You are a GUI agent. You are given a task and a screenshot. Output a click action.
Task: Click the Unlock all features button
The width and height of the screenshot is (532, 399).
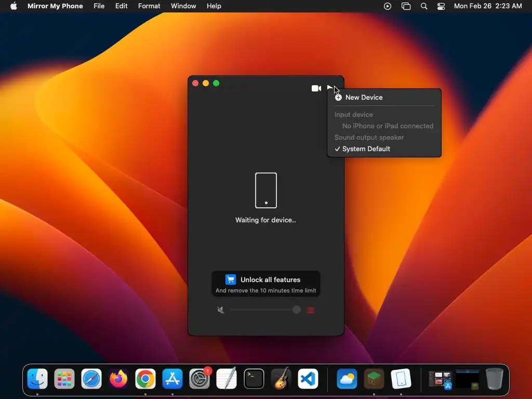click(265, 284)
